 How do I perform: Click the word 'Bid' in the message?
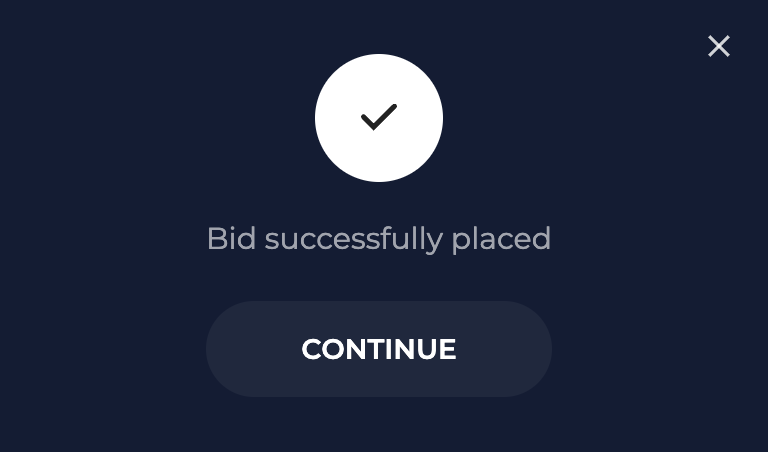[x=231, y=238]
